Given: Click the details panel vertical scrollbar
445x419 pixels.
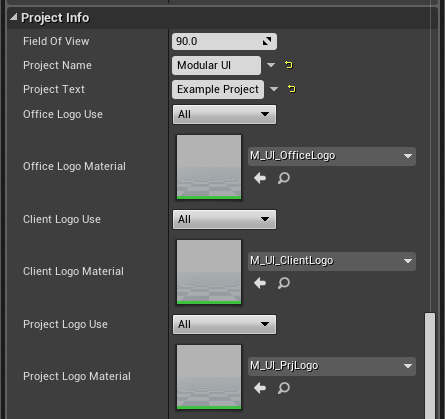Looking at the screenshot, I should [430, 365].
